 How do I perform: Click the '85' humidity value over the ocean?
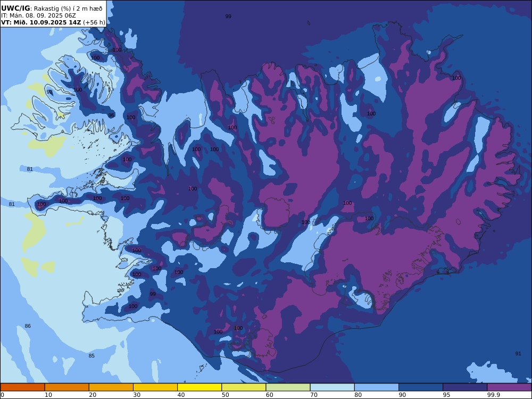point(92,356)
